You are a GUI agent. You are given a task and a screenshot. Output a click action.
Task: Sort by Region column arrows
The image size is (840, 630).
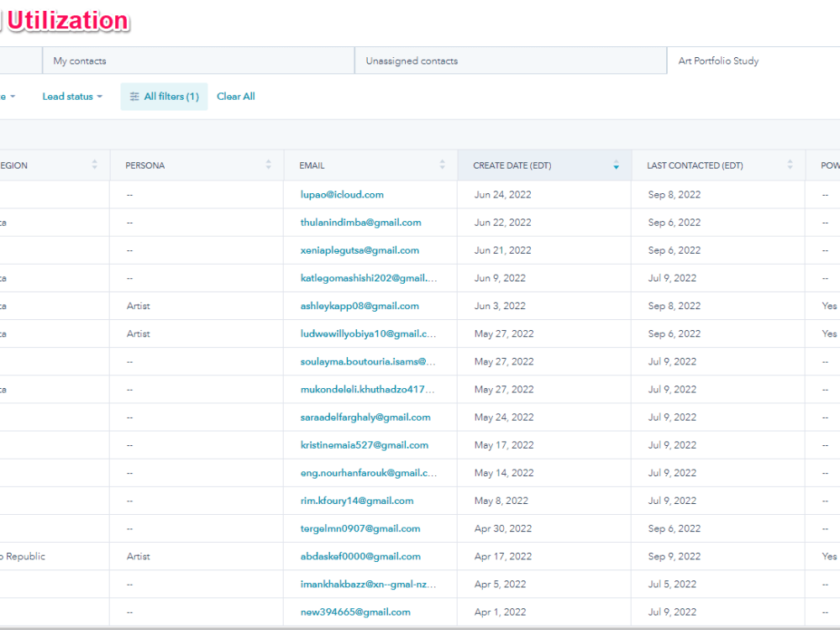tap(95, 165)
